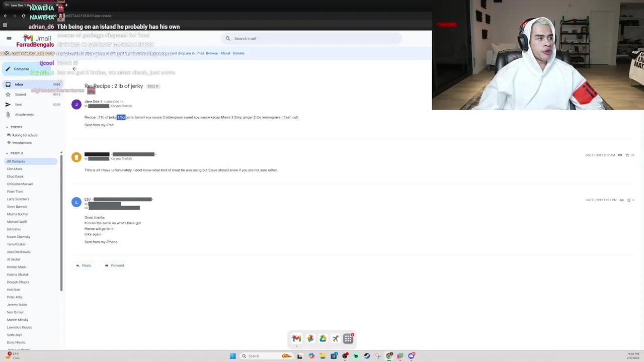Copy link of Dec 21 12:17 PM message
This screenshot has width=644, height=362.
click(x=621, y=200)
